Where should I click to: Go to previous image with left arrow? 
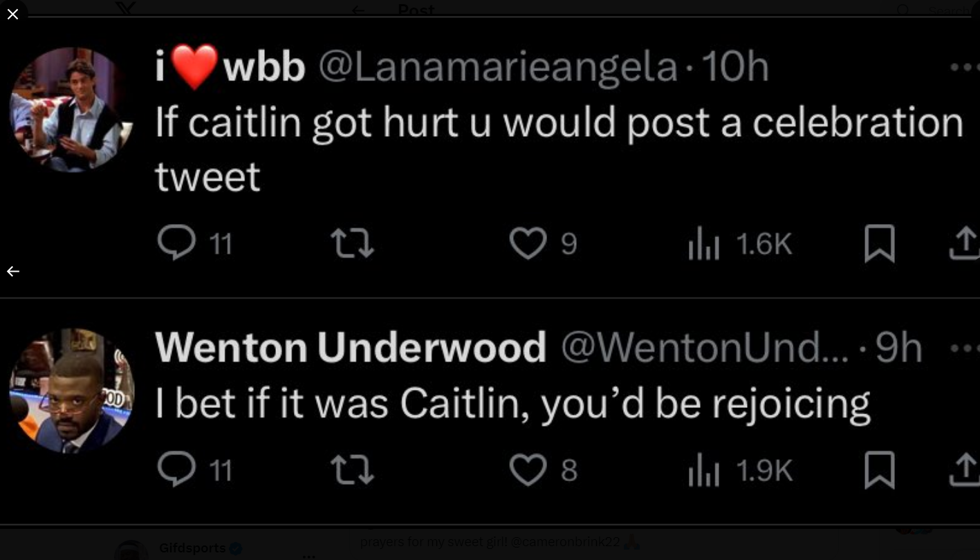13,272
